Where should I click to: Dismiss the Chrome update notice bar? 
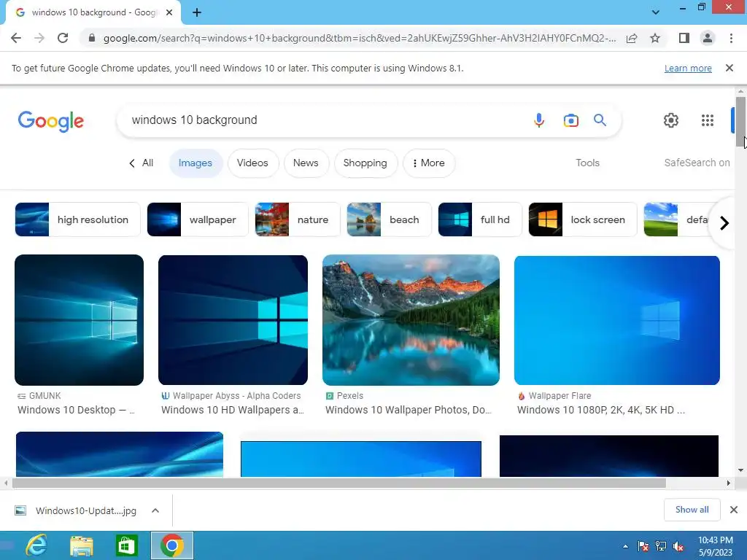pyautogui.click(x=729, y=68)
